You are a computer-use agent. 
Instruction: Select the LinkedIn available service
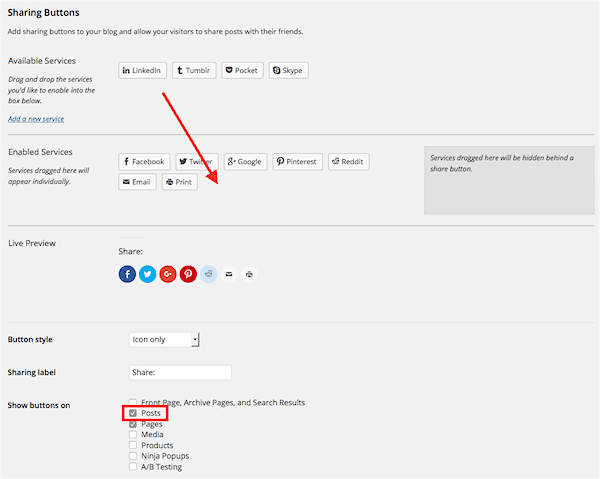coord(142,71)
